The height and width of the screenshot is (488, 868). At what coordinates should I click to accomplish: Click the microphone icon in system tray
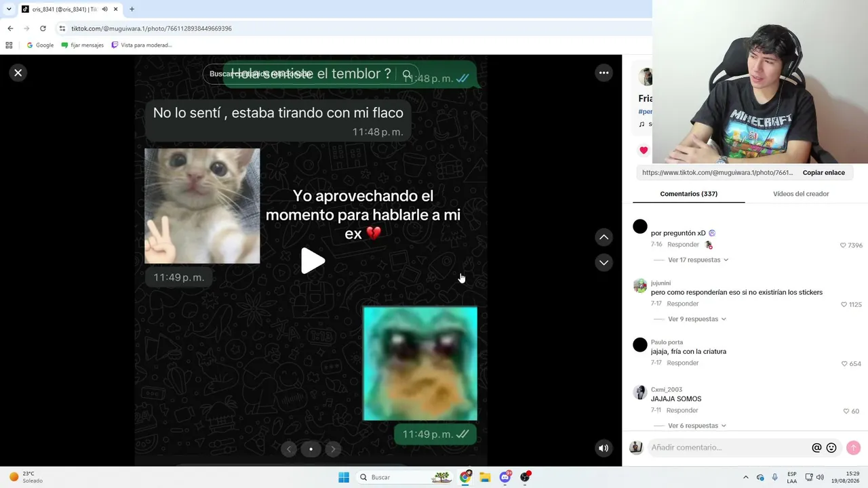tap(775, 477)
